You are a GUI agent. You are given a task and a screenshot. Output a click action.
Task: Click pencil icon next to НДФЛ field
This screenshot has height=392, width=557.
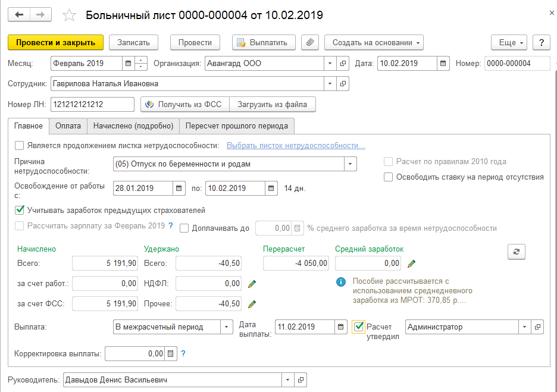pyautogui.click(x=252, y=284)
